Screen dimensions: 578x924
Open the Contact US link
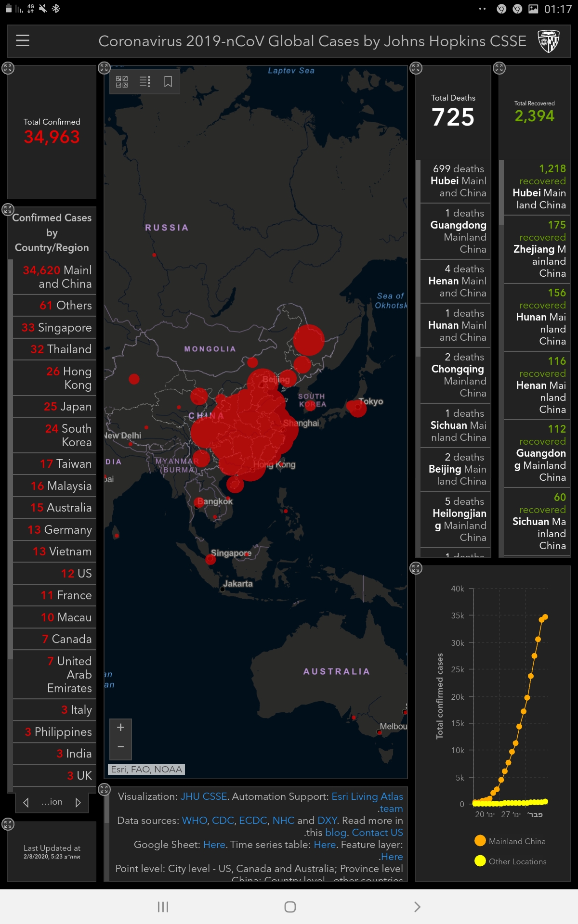(377, 833)
